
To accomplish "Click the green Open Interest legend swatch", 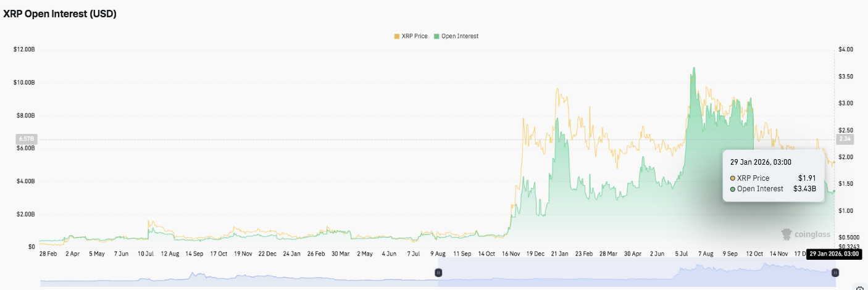I will point(437,36).
